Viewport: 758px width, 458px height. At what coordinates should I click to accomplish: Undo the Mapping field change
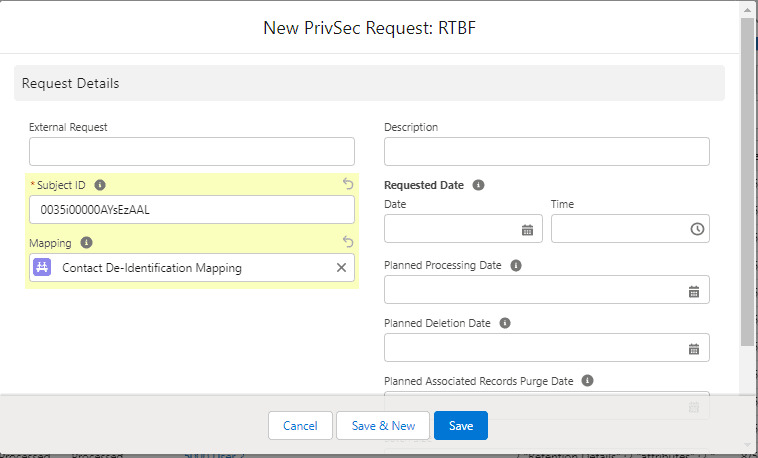coord(348,242)
